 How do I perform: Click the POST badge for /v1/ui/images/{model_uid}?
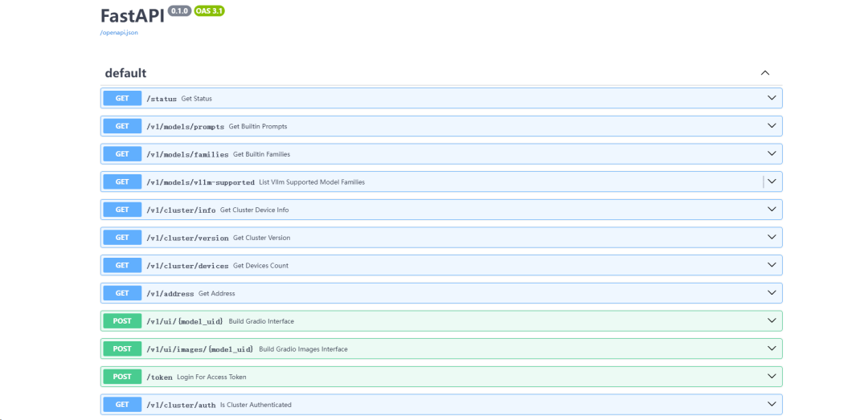coord(122,349)
